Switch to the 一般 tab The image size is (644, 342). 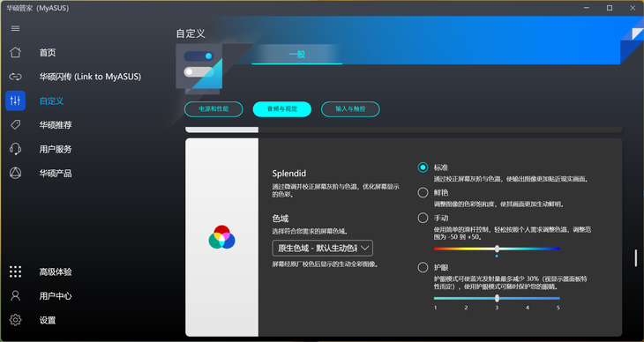[x=297, y=54]
